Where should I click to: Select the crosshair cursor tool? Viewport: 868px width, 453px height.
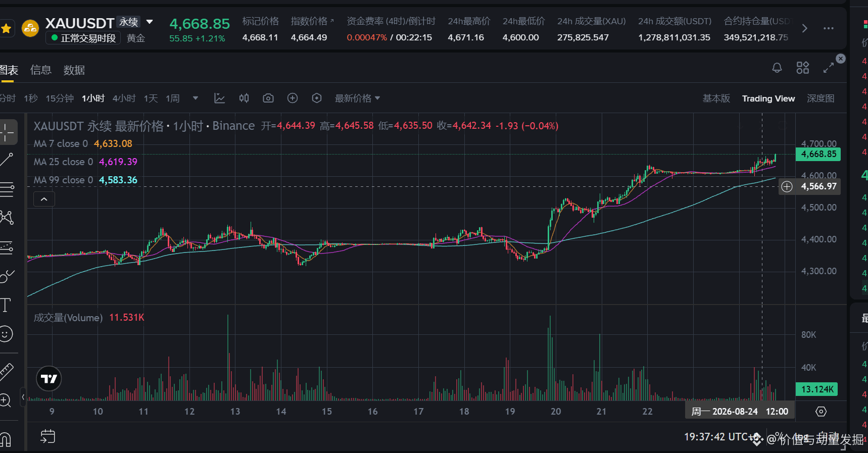(x=7, y=132)
